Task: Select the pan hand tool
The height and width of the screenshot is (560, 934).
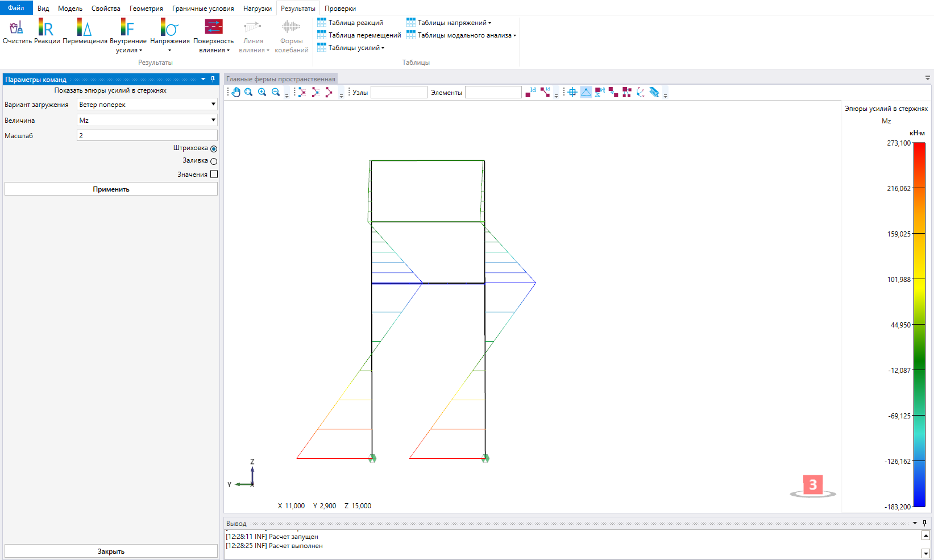Action: tap(235, 92)
